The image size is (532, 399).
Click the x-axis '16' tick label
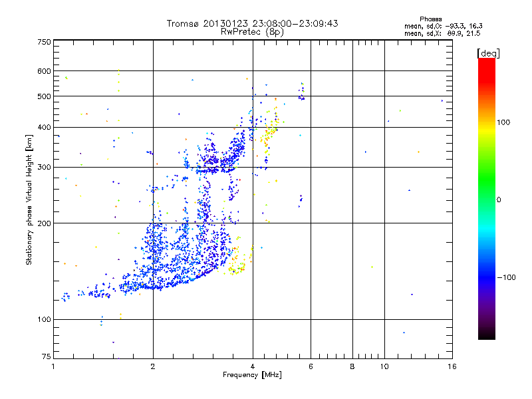[452, 366]
